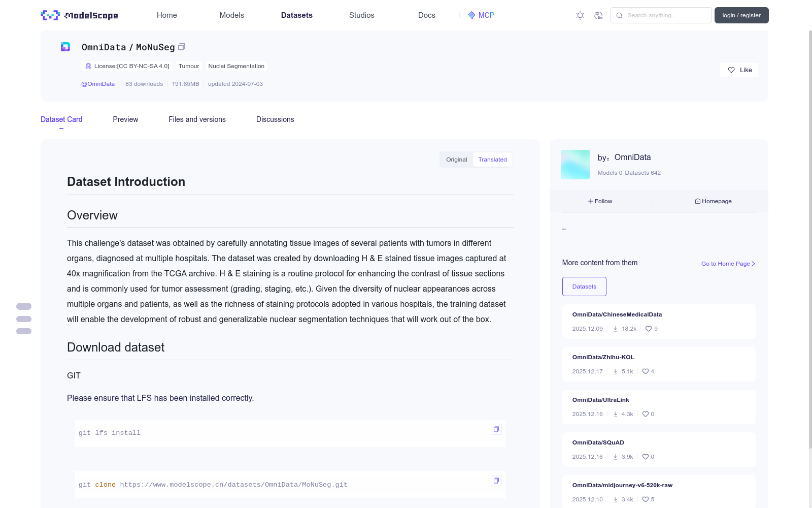Open the OmniData/UltraLink dataset link
Viewport: 812px width, 508px height.
[x=600, y=400]
